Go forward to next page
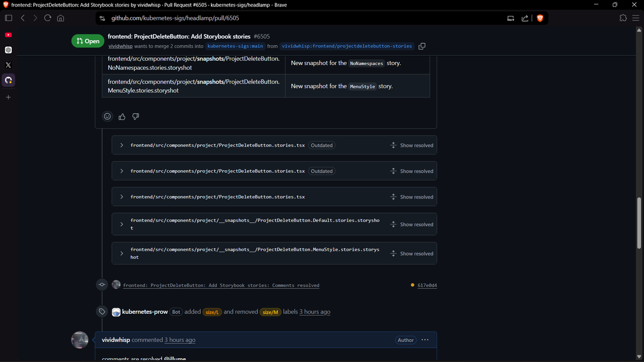The height and width of the screenshot is (362, 644). pyautogui.click(x=35, y=18)
